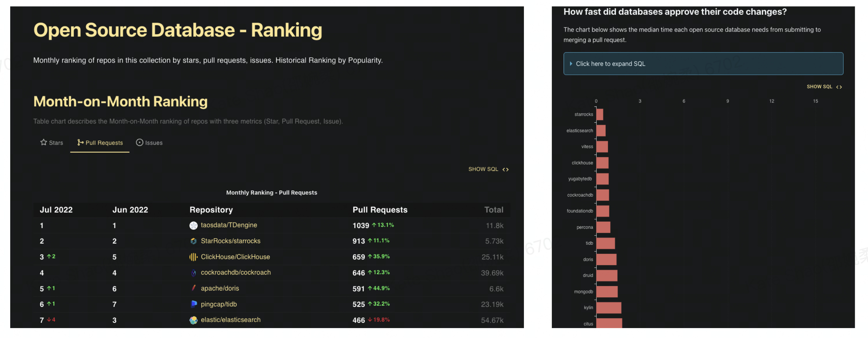Click the elasticsearch colorful logo icon
Screen dimensions: 868x338
193,320
